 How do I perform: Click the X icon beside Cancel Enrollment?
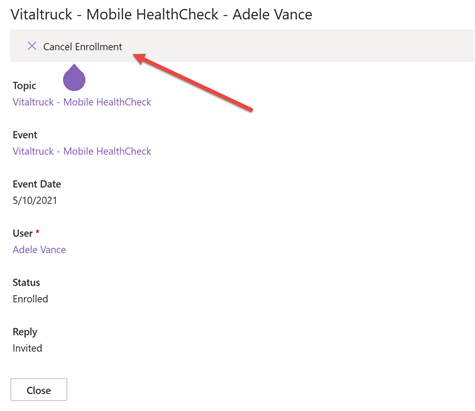(32, 46)
